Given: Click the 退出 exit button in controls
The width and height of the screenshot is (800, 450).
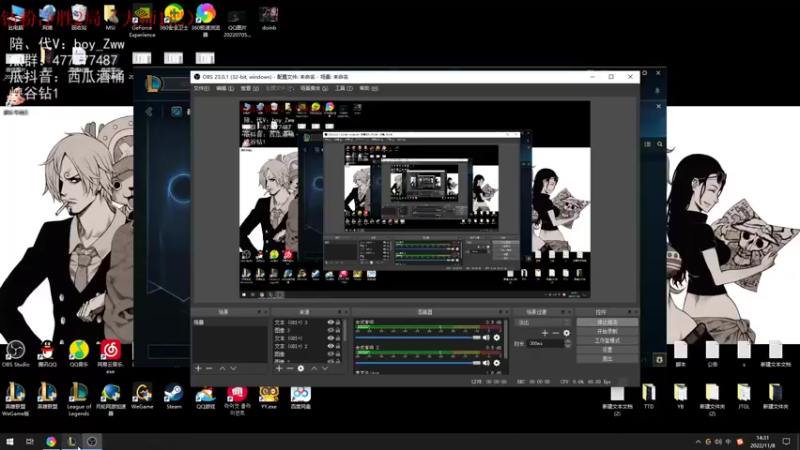Looking at the screenshot, I should click(x=607, y=359).
